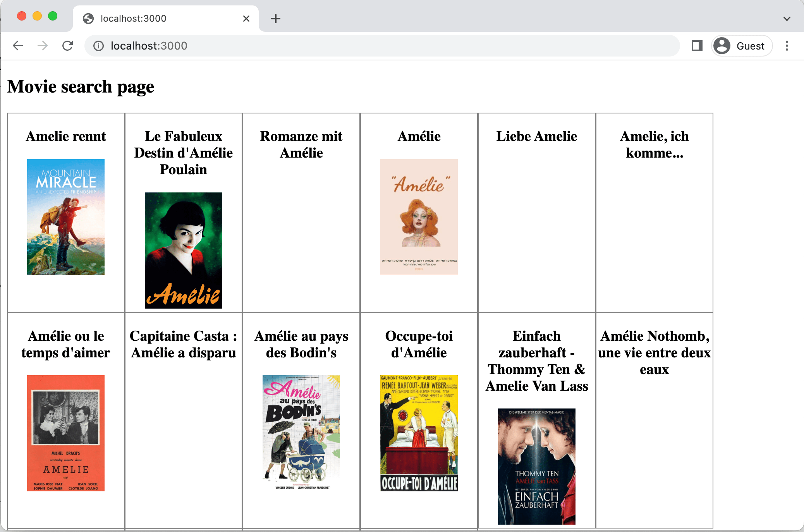The height and width of the screenshot is (532, 804).
Task: Click the Mountain Miracle poster
Action: pyautogui.click(x=66, y=217)
